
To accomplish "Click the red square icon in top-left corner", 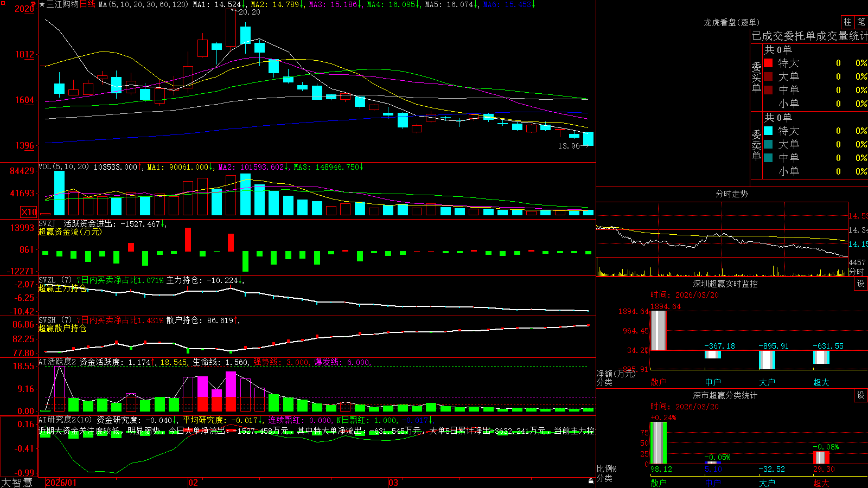I will 3,3.
